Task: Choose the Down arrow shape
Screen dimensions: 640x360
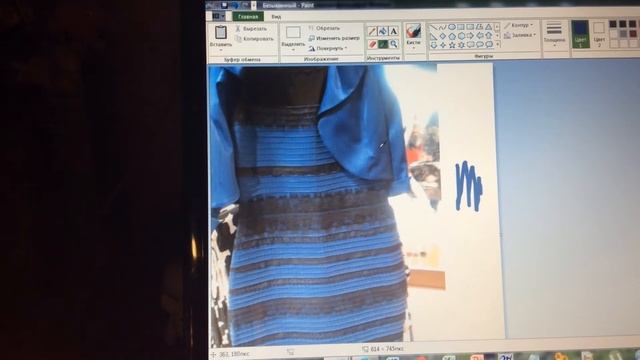Action: 433,45
